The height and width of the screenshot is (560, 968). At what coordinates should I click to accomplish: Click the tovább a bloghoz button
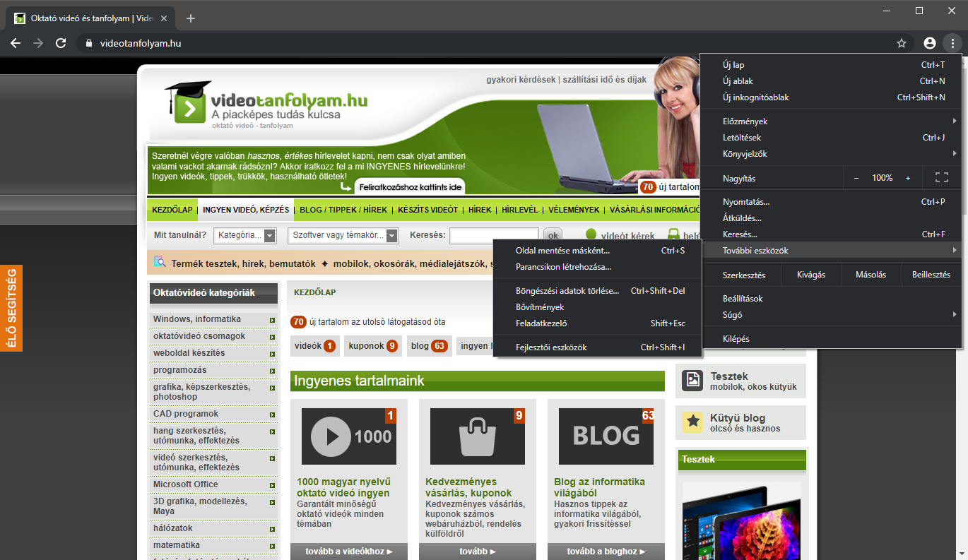click(606, 552)
